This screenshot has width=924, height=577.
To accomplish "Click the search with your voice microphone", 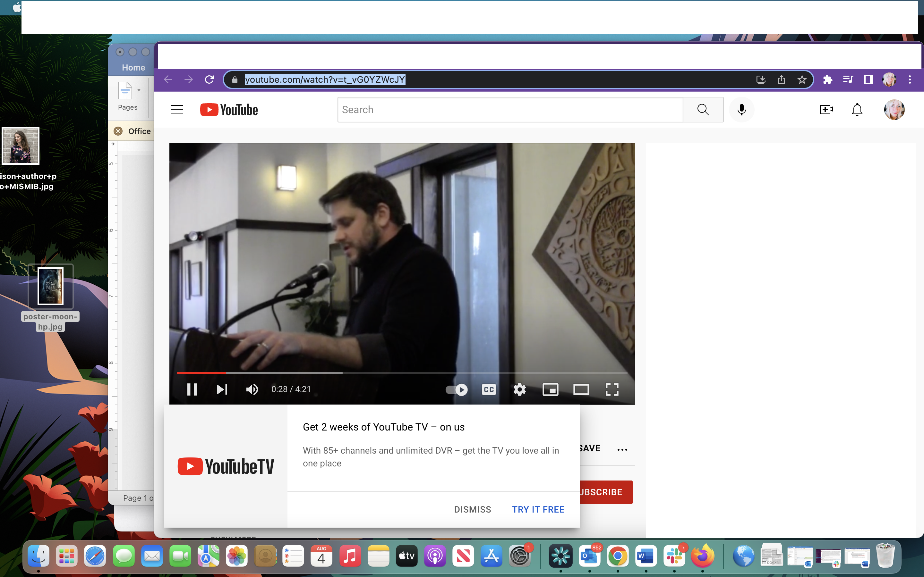I will coord(741,110).
